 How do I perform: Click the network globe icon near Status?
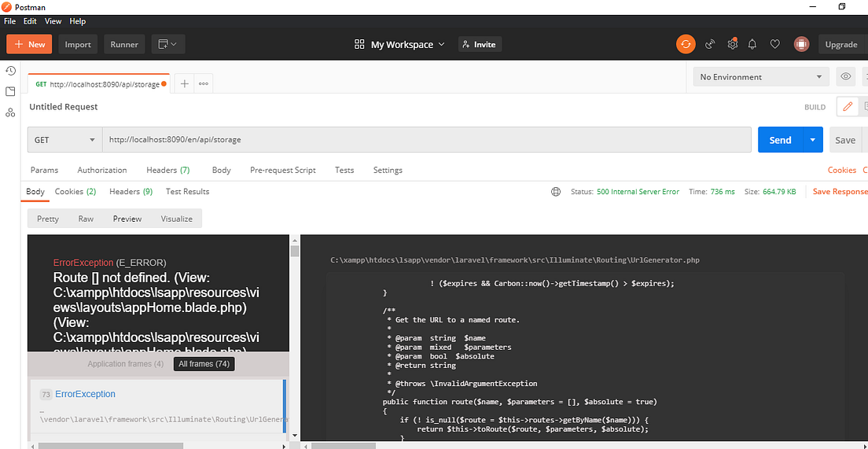point(556,192)
